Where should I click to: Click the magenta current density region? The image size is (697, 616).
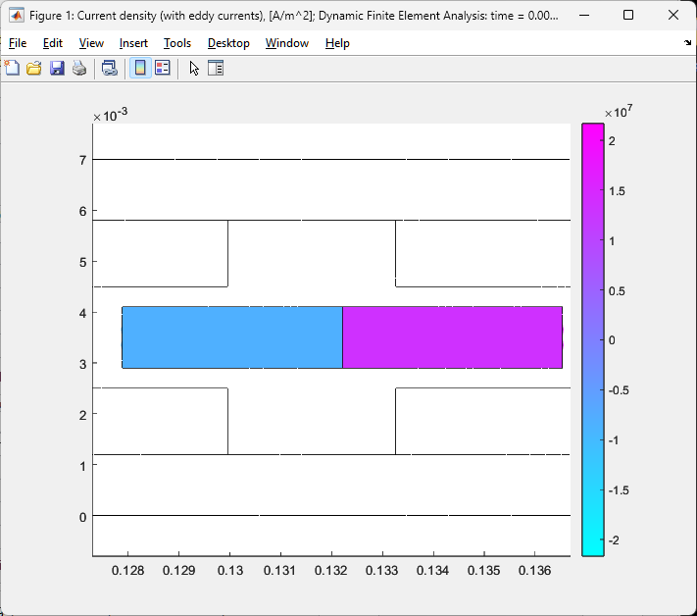click(x=453, y=337)
